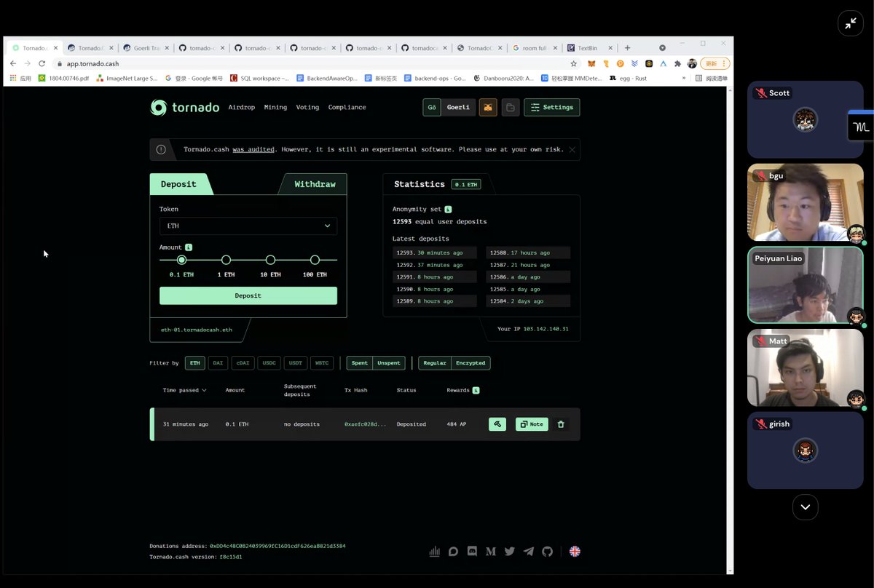Image resolution: width=874 pixels, height=588 pixels.
Task: Select the 1 ETH amount radio
Action: coord(226,260)
